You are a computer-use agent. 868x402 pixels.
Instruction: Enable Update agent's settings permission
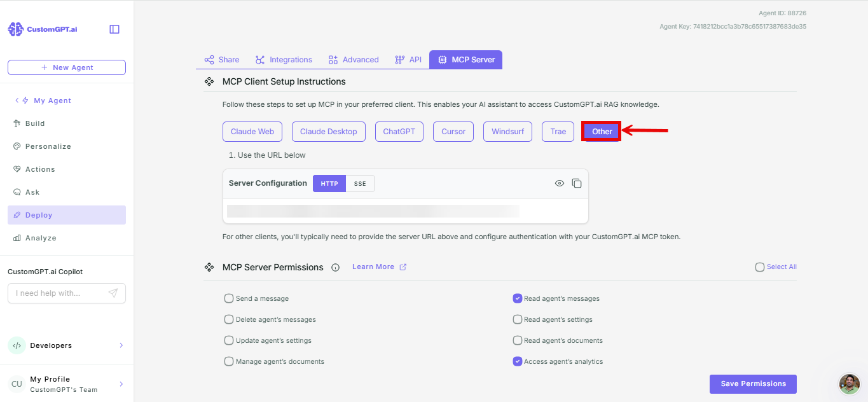pos(229,340)
